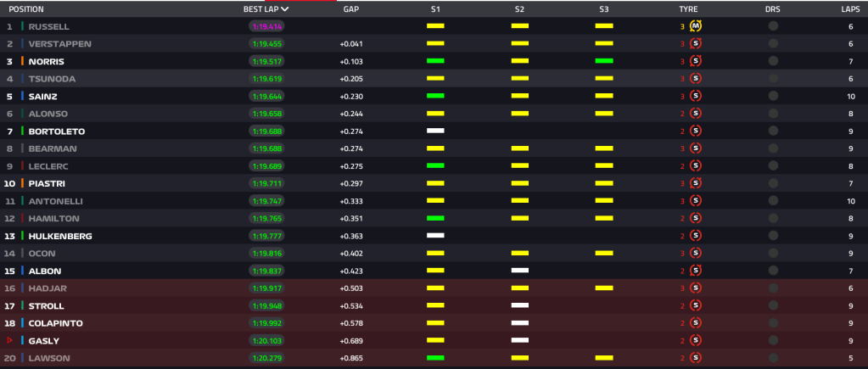Image resolution: width=868 pixels, height=369 pixels.
Task: Click the +0.333 gap for Antonelli
Action: (x=351, y=201)
